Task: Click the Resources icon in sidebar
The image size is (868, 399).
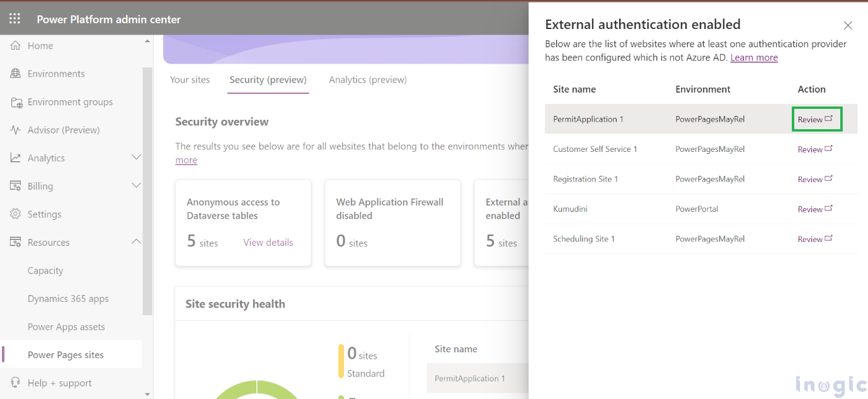Action: tap(16, 242)
